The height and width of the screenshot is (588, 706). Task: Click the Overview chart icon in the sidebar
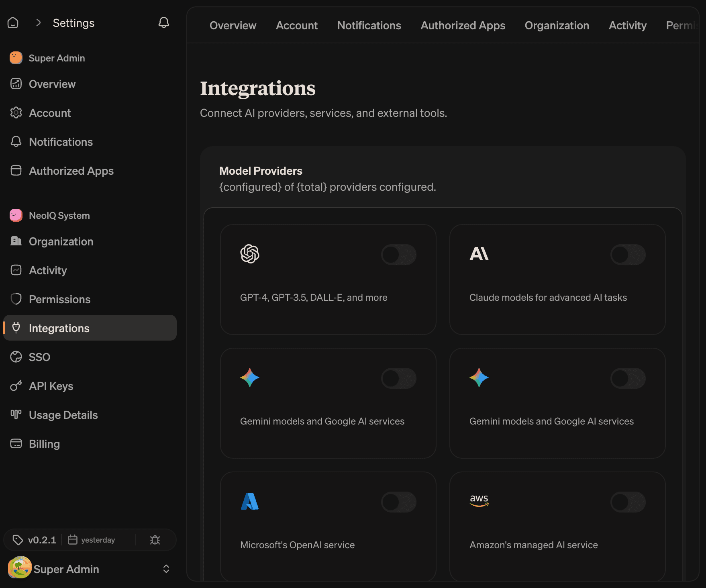point(16,84)
